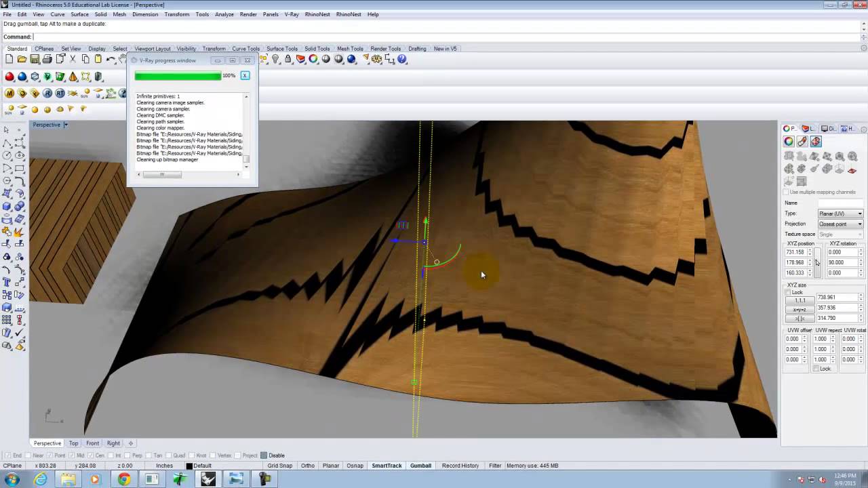
Task: Open the Texture space dropdown
Action: tap(840, 234)
